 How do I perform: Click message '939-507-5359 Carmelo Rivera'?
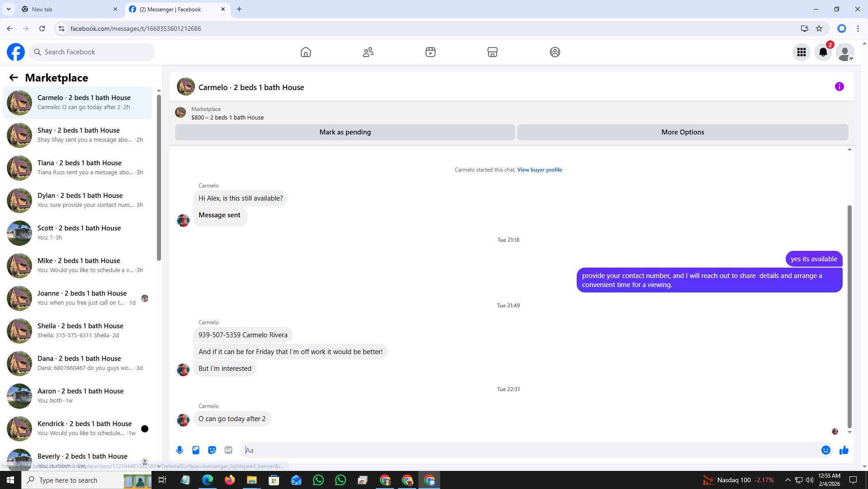pos(243,335)
